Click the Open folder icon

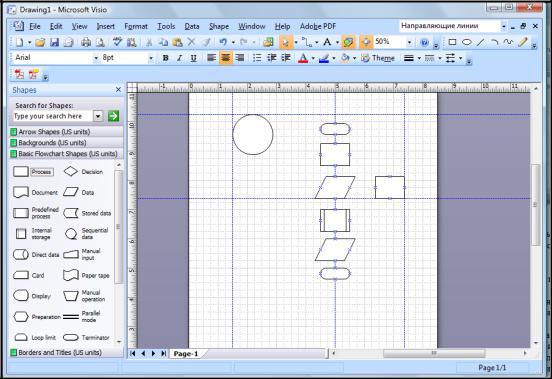(x=40, y=43)
